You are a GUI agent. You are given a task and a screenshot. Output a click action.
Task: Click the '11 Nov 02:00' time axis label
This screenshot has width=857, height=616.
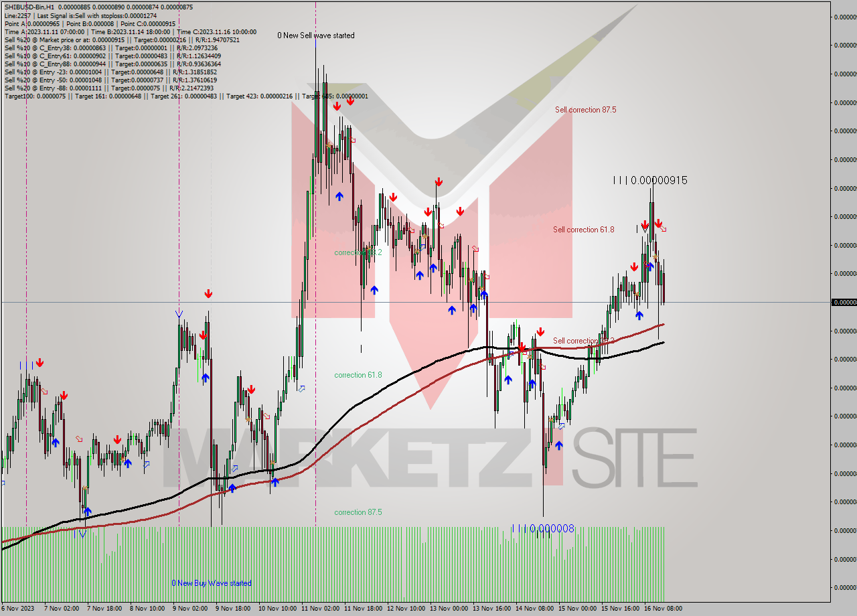320,609
